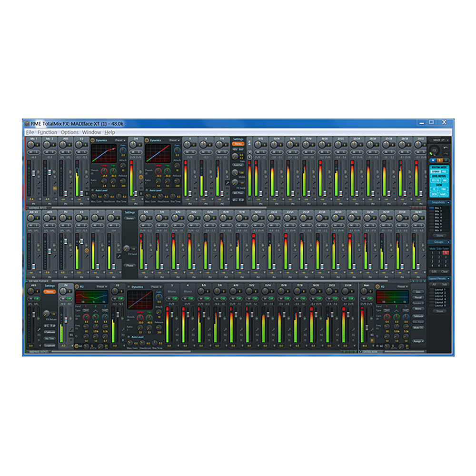Toggle EQ power icon on Main output panel

[377, 287]
